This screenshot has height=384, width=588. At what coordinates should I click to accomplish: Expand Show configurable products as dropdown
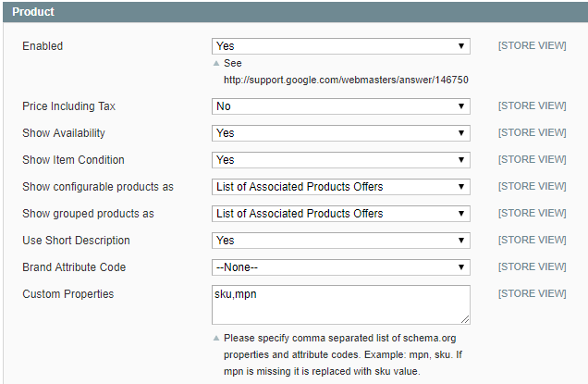pyautogui.click(x=340, y=187)
